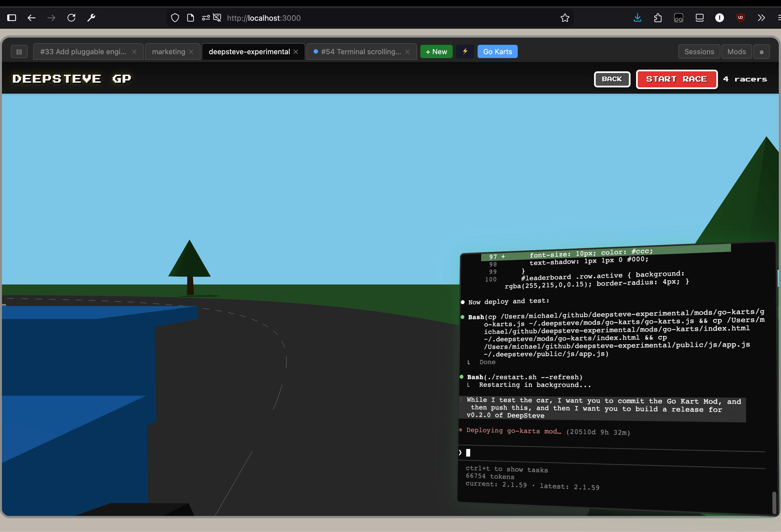Expand the toolbar overflow chevrons

762,18
